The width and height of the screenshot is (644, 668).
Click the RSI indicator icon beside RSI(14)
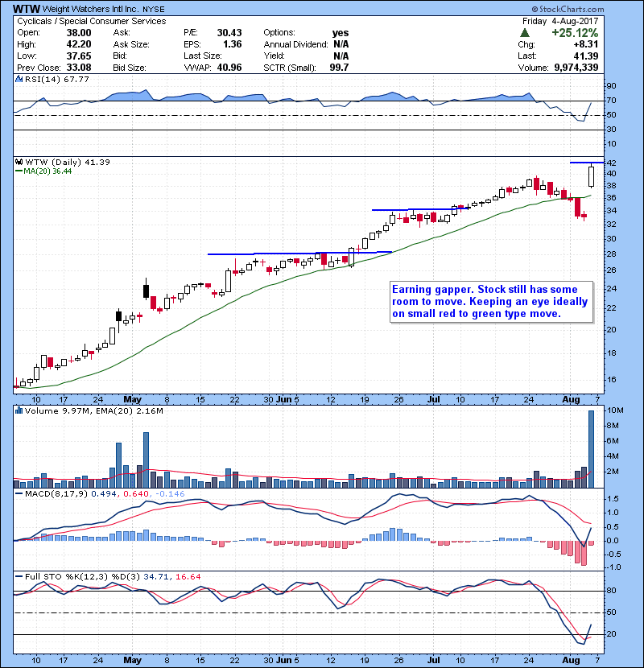19,79
